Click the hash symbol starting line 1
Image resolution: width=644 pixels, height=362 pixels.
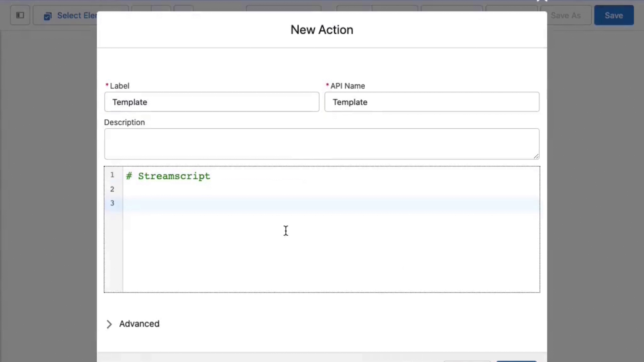129,176
